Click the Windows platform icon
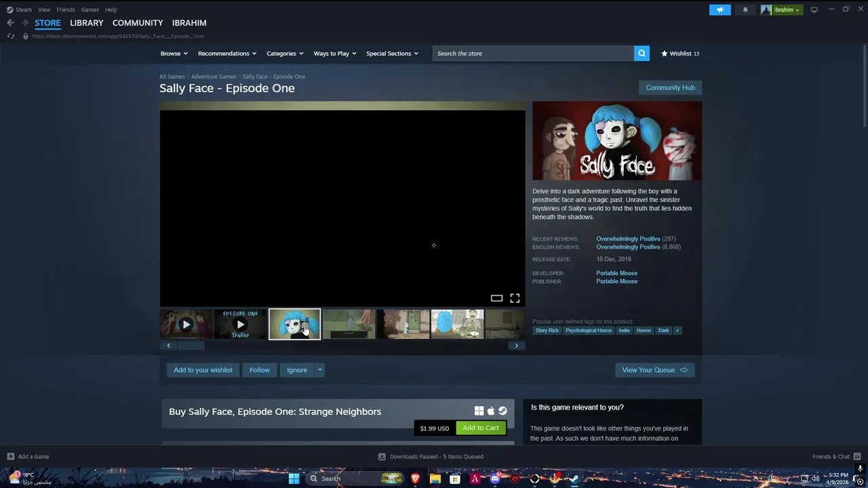Screen dimensions: 868x488 click(479, 411)
